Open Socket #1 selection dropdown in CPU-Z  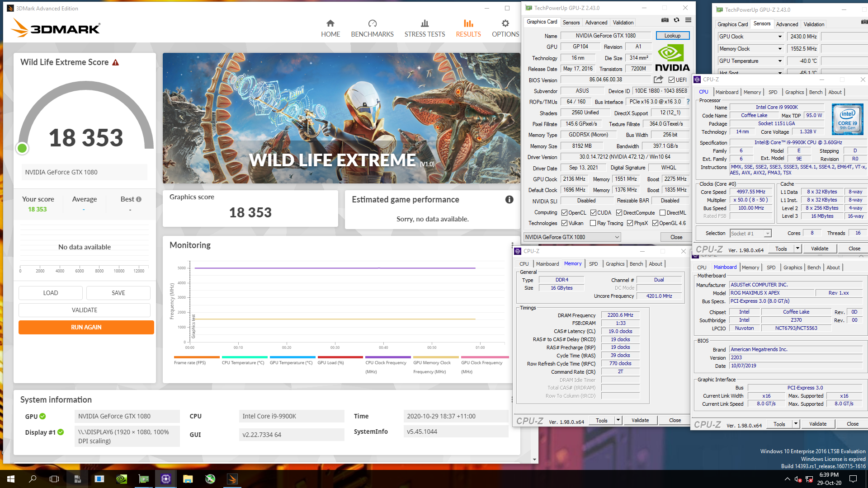click(750, 234)
